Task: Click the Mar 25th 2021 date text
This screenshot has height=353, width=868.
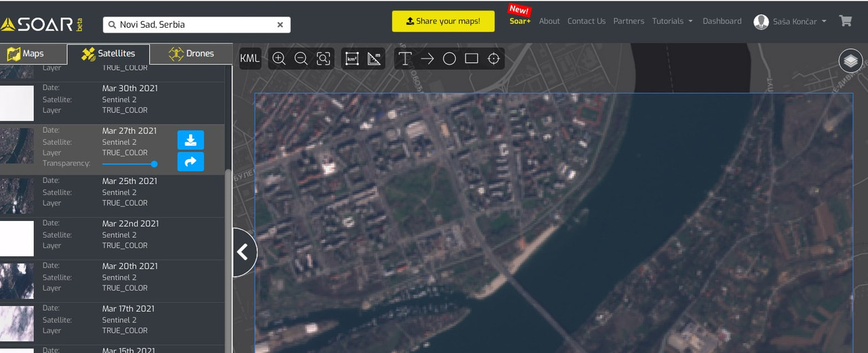Action: click(x=130, y=181)
